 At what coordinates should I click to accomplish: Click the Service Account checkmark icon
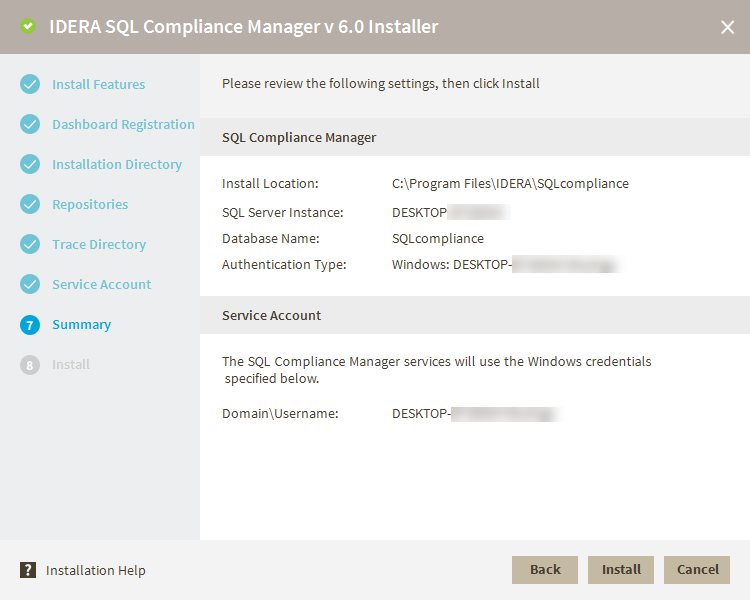(30, 284)
